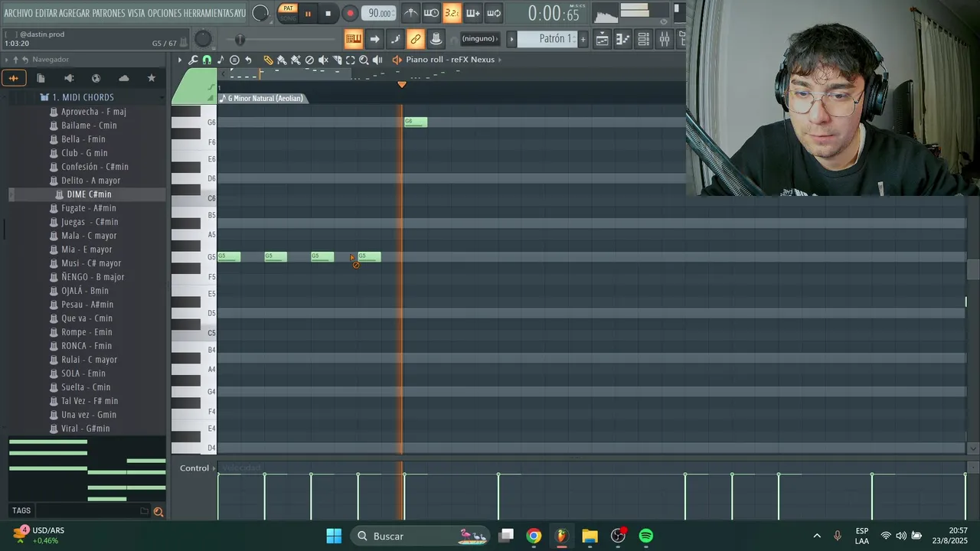Toggle wait for input before playing
This screenshot has height=551, width=980.
click(x=432, y=13)
